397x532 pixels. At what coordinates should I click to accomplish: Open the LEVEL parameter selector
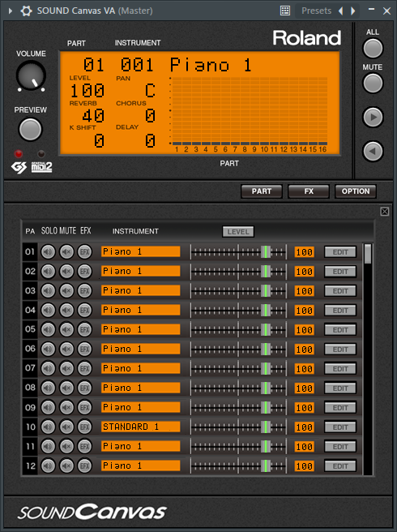coord(238,232)
